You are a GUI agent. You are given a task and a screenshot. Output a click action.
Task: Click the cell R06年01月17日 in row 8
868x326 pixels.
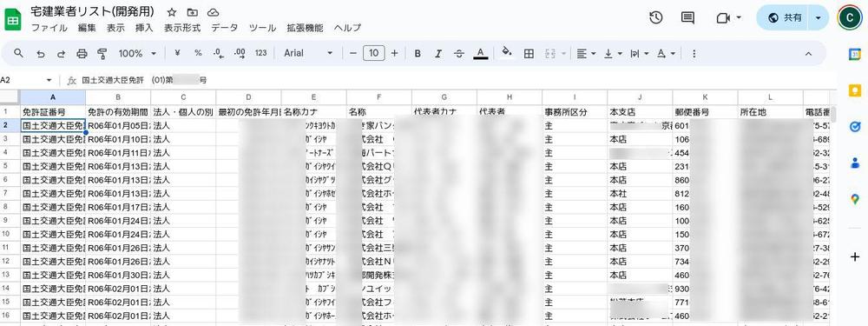click(118, 208)
